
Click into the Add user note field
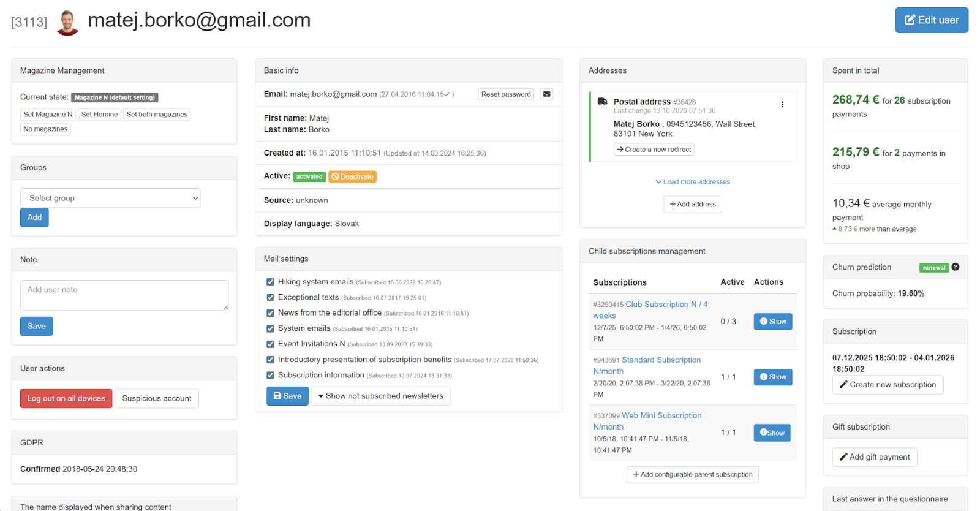click(124, 295)
